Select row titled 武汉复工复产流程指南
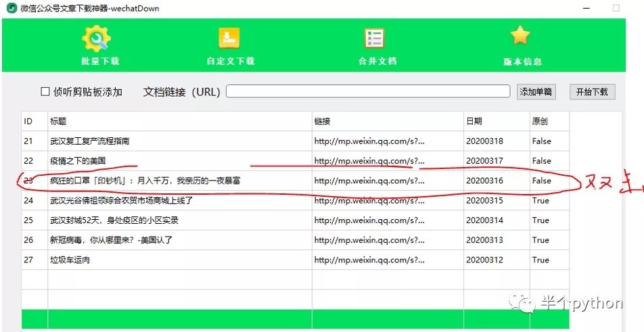The height and width of the screenshot is (332, 644). coord(296,141)
